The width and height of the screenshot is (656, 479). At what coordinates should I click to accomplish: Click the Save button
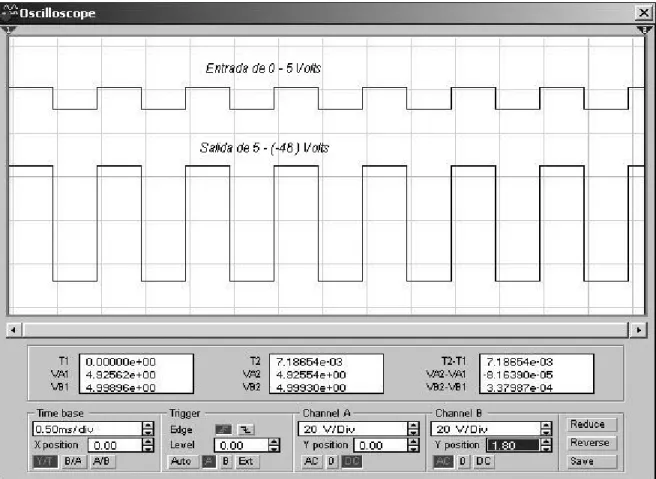tap(592, 461)
